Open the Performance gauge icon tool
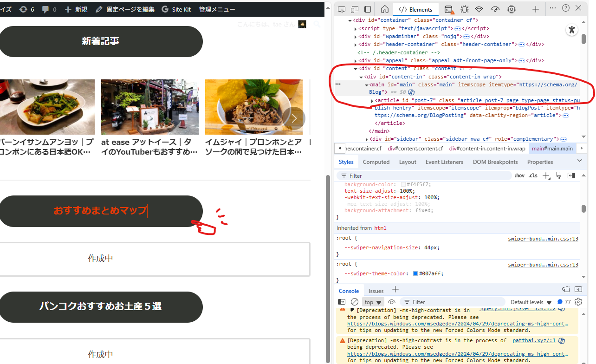Image resolution: width=596 pixels, height=364 pixels. [x=495, y=9]
